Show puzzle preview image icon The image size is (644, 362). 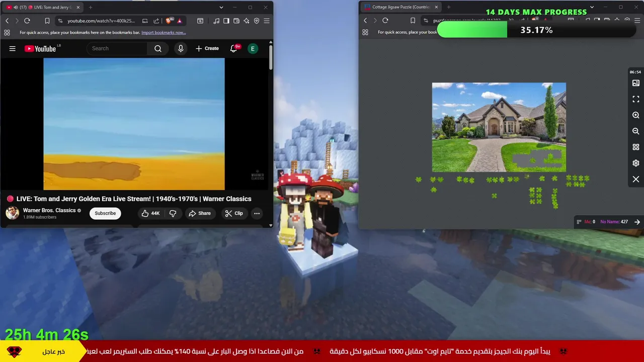pos(636,83)
